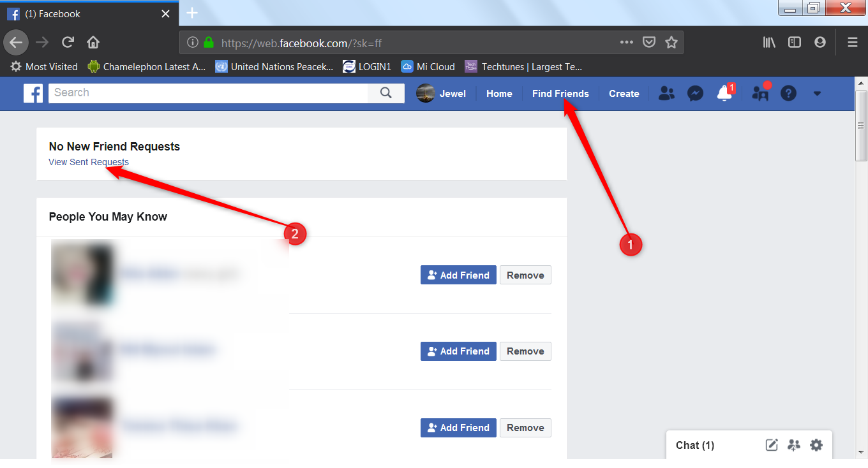Click the new message icon in Chat bar
Screen dimensions: 868x468
pos(772,445)
